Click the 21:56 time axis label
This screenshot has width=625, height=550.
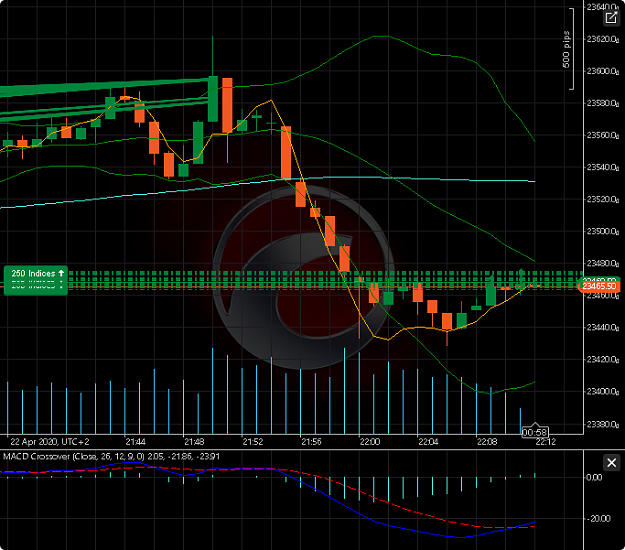(311, 442)
